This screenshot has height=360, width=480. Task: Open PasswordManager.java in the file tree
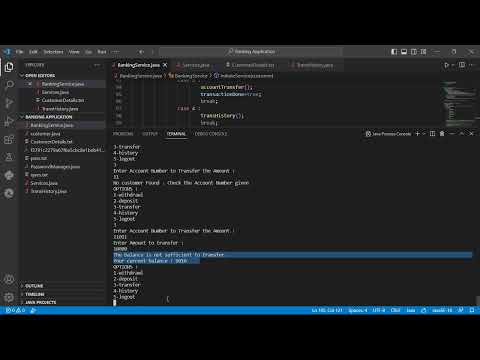[x=55, y=167]
